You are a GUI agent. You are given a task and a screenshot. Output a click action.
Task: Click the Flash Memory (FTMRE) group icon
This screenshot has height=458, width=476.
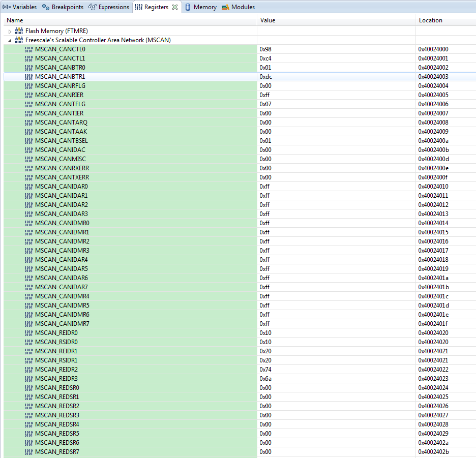tap(19, 31)
